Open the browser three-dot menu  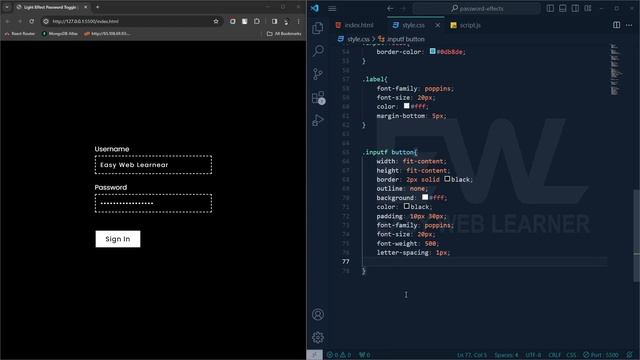(x=298, y=21)
